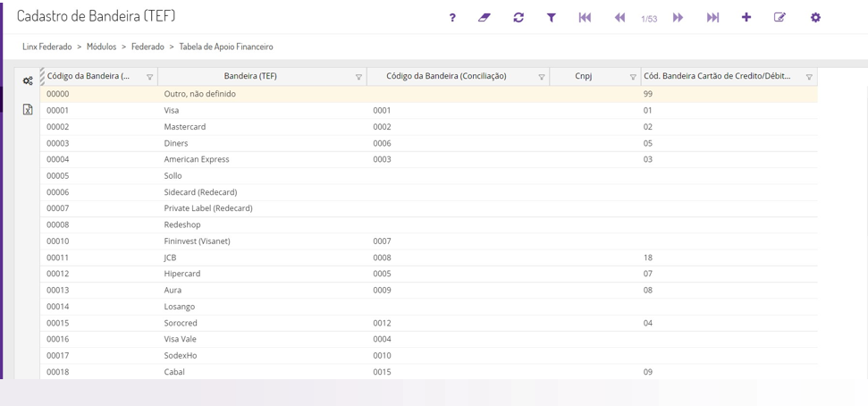Go to the first record
The height and width of the screenshot is (406, 868).
[x=585, y=18]
